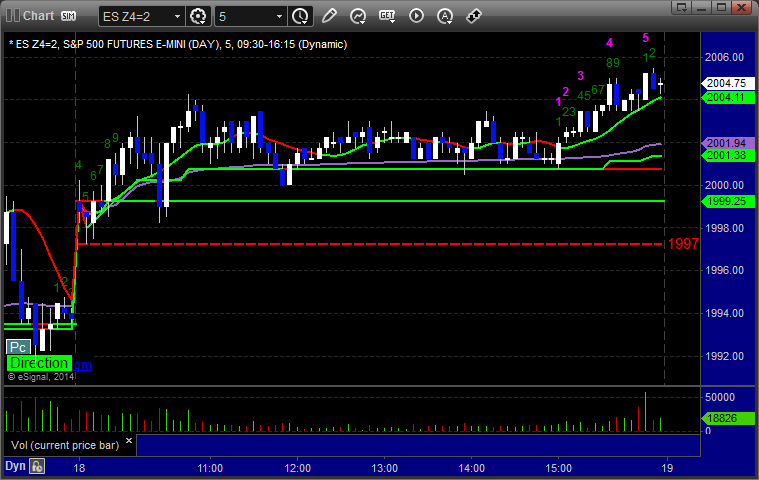Click the 19 date label on time axis
This screenshot has width=759, height=480.
(x=667, y=468)
